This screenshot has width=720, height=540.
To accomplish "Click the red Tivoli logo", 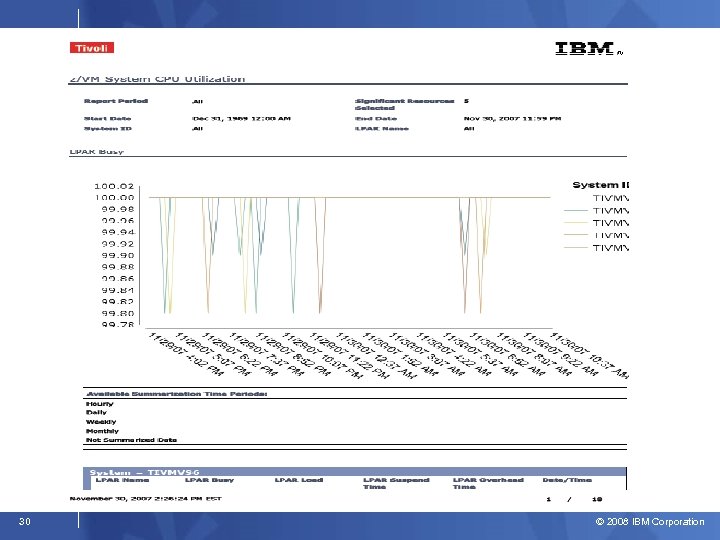I will (92, 48).
